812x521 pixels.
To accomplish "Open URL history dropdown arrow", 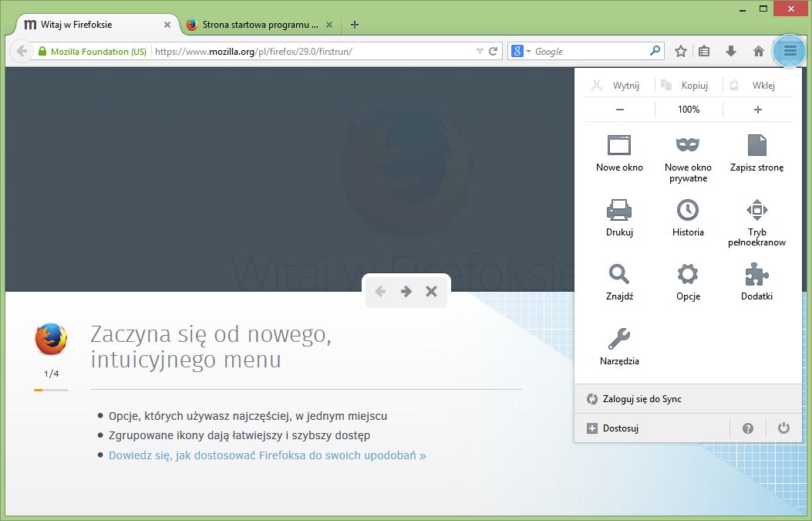I will tap(480, 51).
